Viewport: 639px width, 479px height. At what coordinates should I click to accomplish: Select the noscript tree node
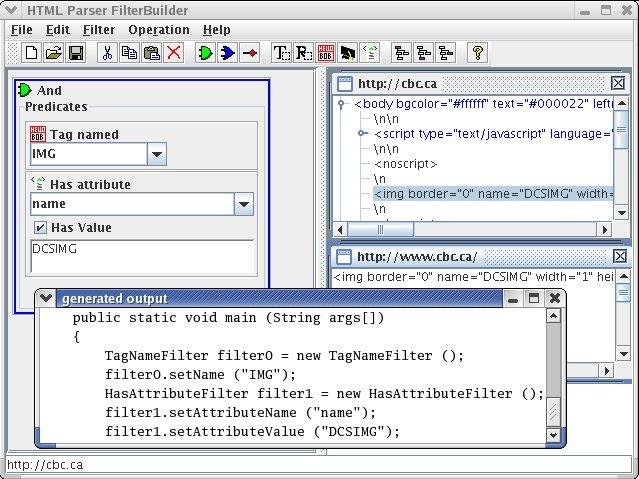pos(405,164)
